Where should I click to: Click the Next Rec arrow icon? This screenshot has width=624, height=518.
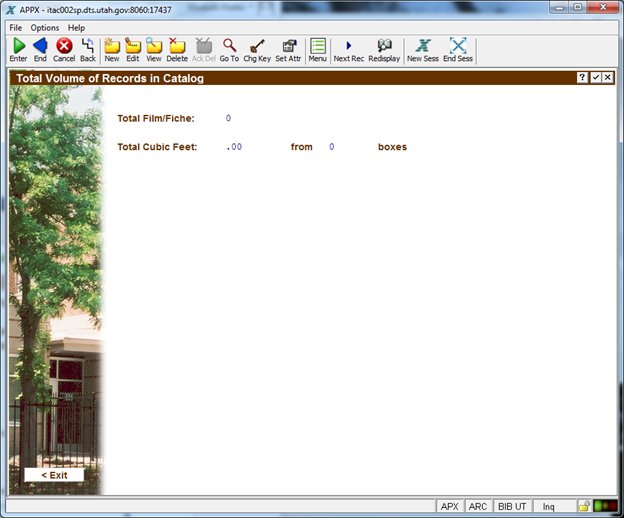[349, 46]
